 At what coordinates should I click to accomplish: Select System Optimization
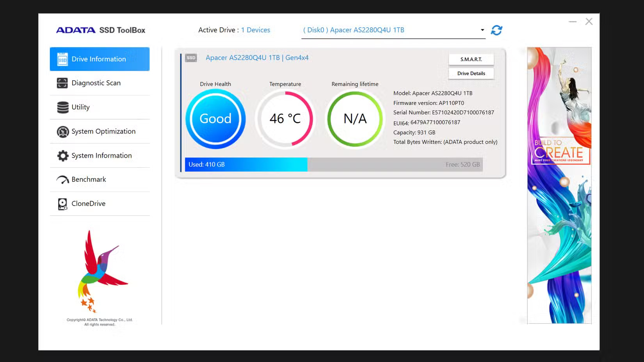[103, 131]
